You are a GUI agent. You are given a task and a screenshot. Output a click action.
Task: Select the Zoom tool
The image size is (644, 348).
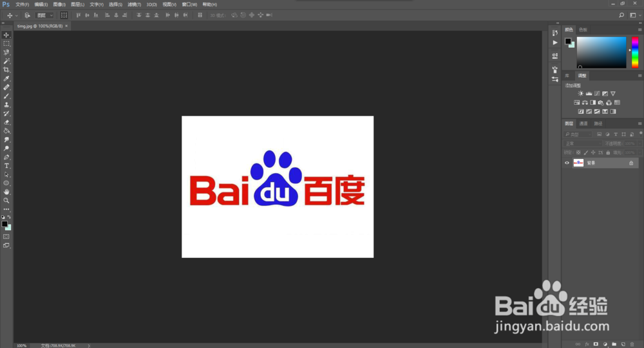coord(6,201)
